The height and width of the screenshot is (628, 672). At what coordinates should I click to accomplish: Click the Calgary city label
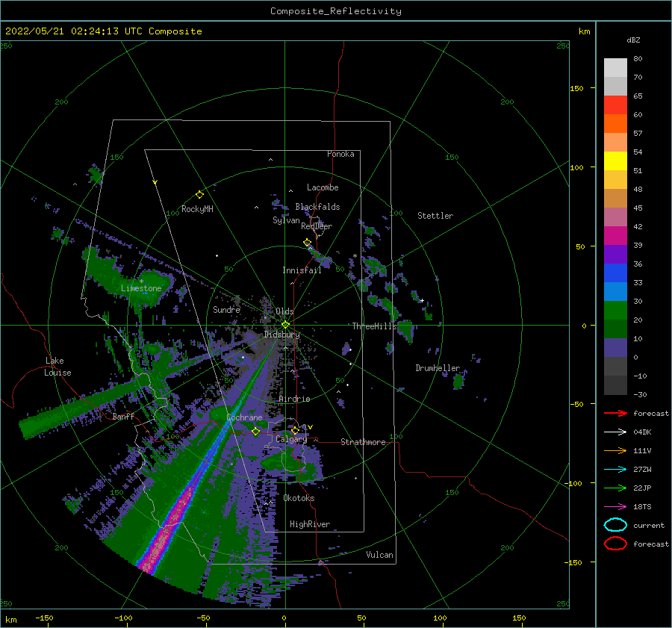tap(291, 439)
